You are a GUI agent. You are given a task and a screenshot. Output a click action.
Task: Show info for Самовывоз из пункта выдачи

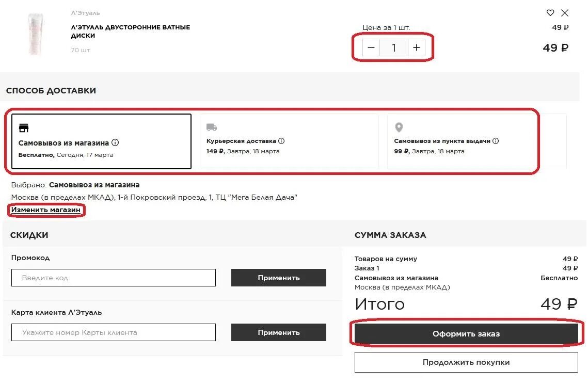(496, 141)
